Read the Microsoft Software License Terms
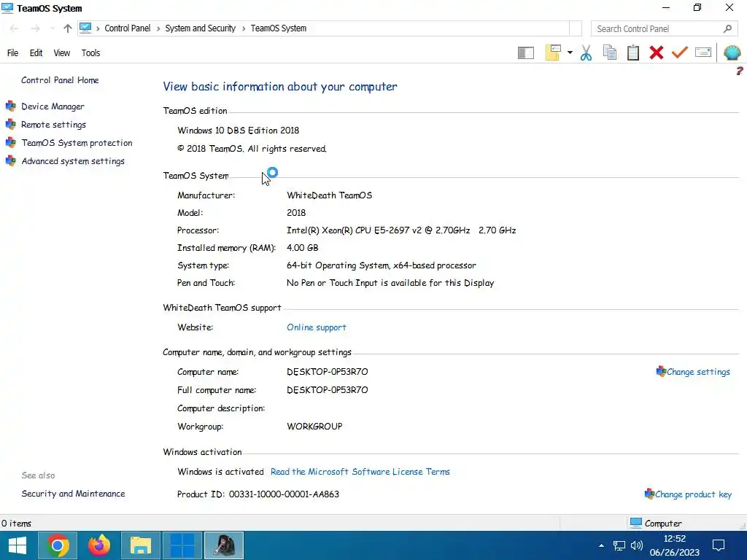 click(360, 472)
